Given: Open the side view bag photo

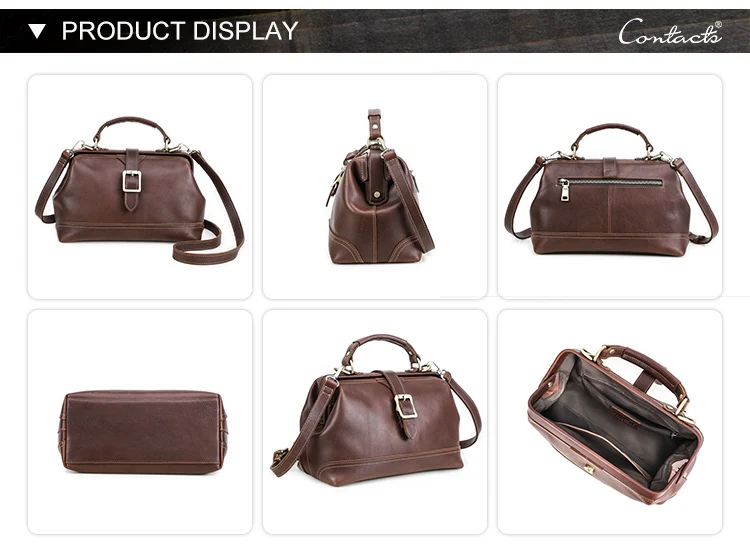Looking at the screenshot, I should pyautogui.click(x=375, y=187).
